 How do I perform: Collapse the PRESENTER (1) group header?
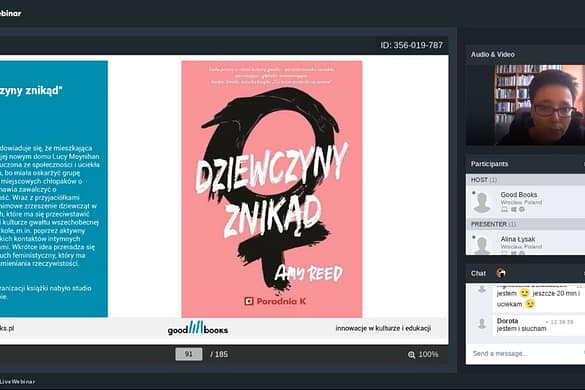click(525, 224)
